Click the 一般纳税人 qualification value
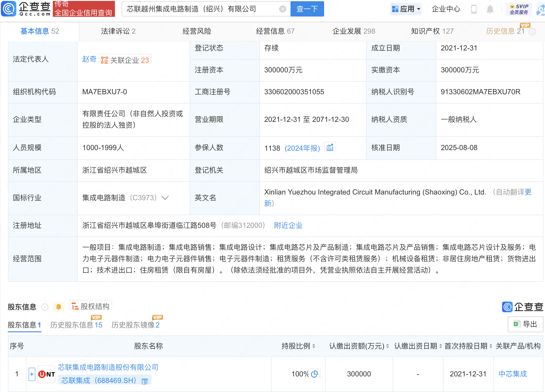The height and width of the screenshot is (392, 545). [459, 119]
